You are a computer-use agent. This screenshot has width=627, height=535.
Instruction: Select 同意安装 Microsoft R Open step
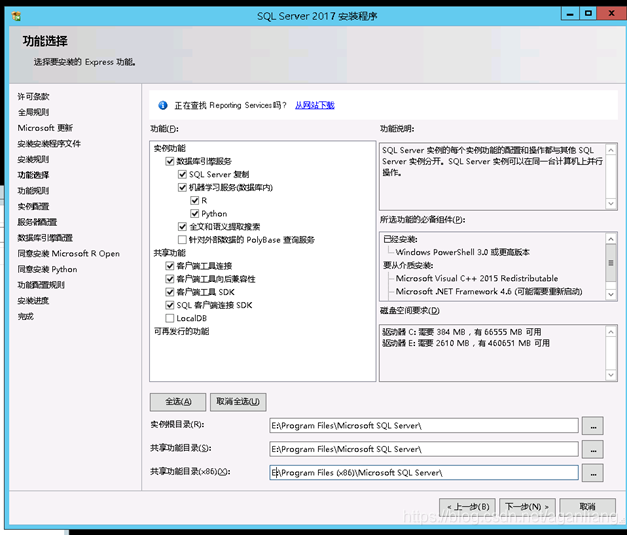coord(69,254)
